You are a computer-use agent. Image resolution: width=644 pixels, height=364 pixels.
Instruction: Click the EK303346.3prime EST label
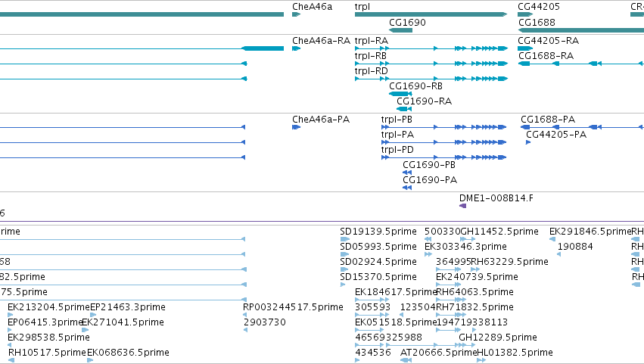tap(465, 247)
